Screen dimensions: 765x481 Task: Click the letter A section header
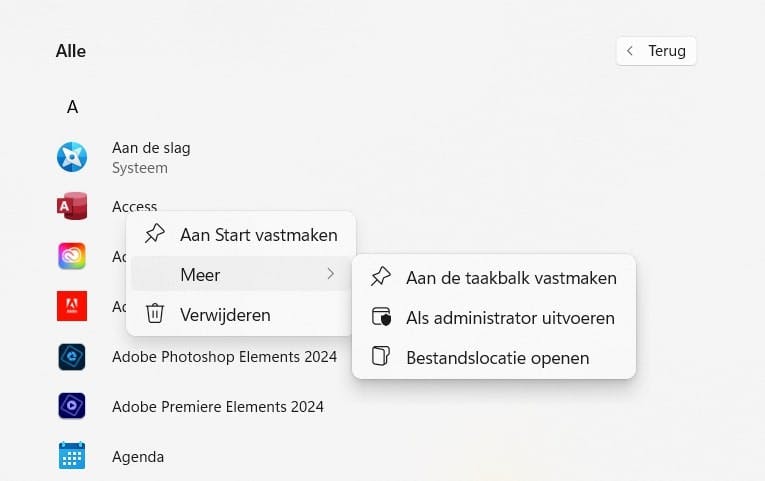click(72, 107)
